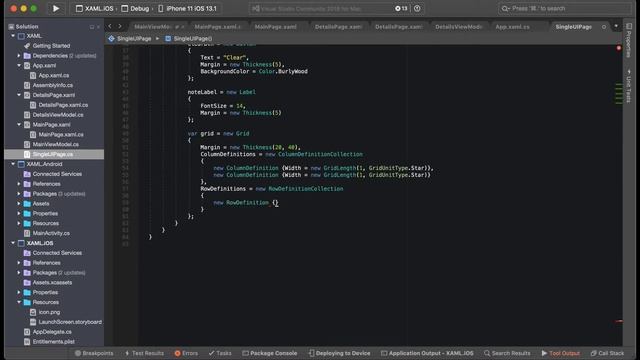Open the Test Results pad
This screenshot has height=360, width=640.
click(x=144, y=353)
